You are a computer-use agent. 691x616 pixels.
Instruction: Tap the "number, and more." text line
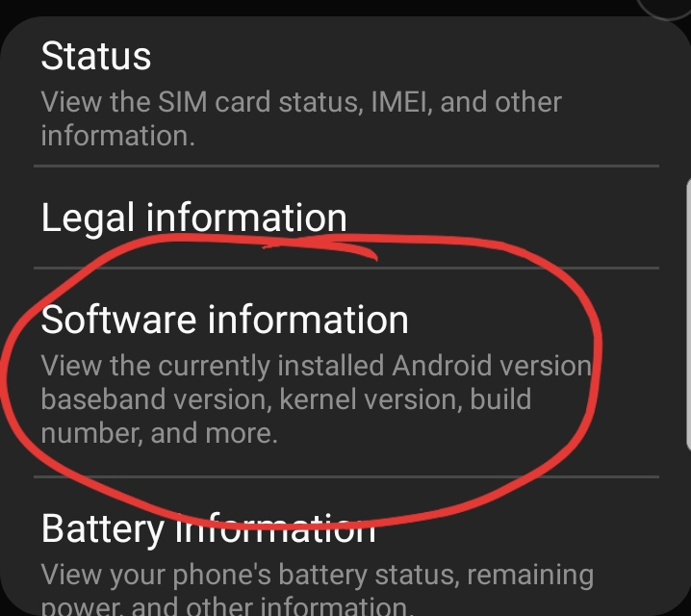point(159,433)
